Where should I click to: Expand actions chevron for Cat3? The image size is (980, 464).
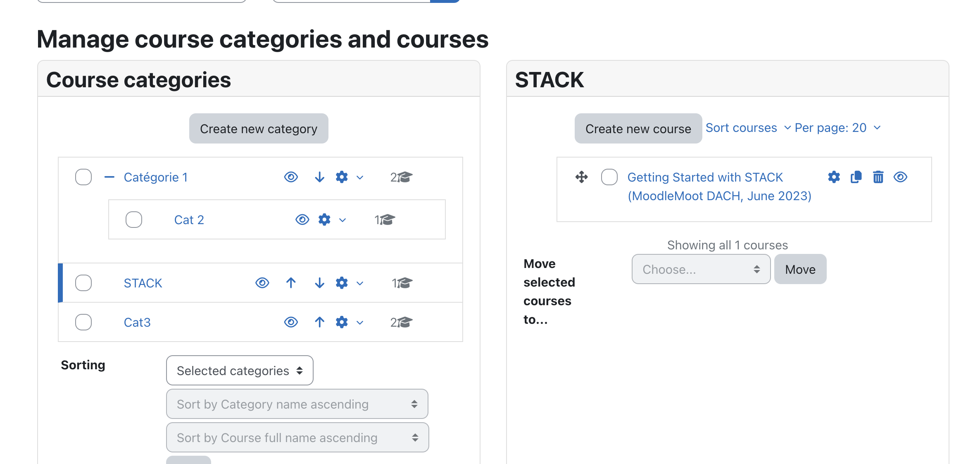(360, 323)
